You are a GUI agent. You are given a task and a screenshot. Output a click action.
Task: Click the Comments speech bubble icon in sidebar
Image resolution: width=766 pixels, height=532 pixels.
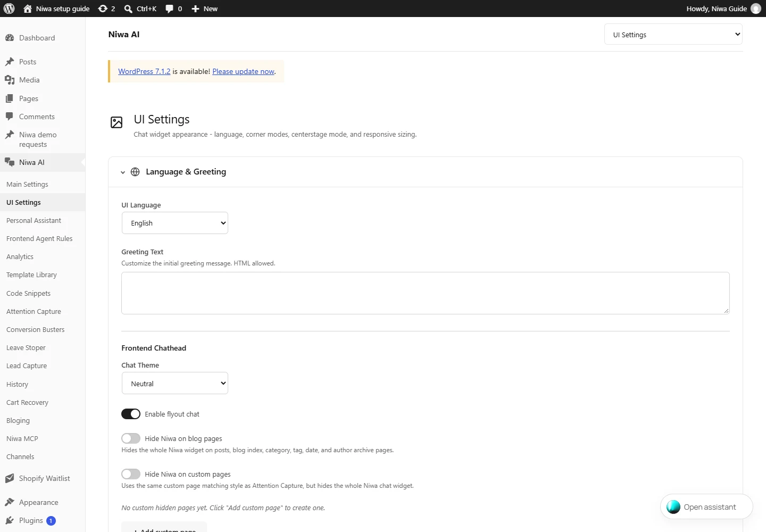click(x=10, y=117)
